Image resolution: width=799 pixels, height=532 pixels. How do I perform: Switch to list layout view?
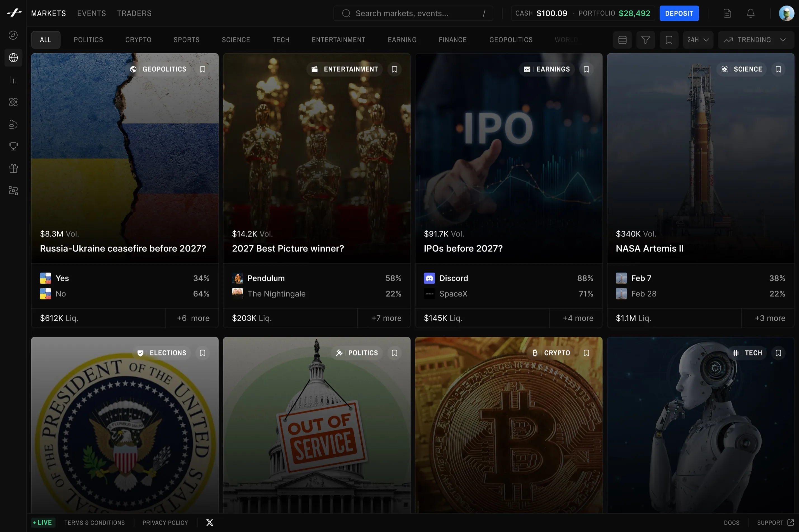click(x=622, y=40)
